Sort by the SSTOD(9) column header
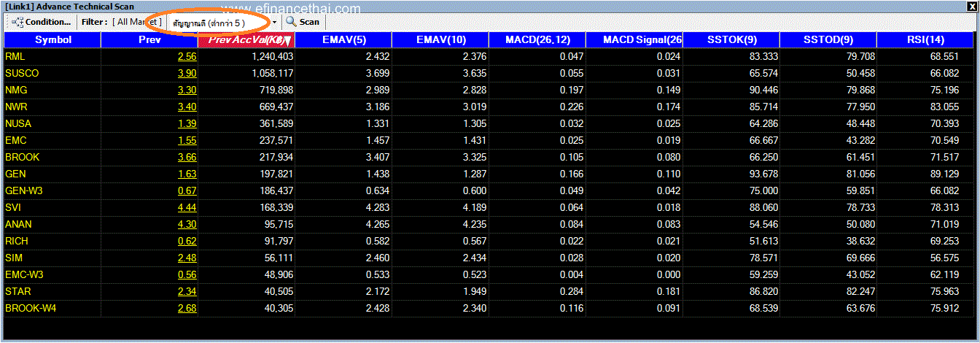This screenshot has width=980, height=343. point(828,40)
